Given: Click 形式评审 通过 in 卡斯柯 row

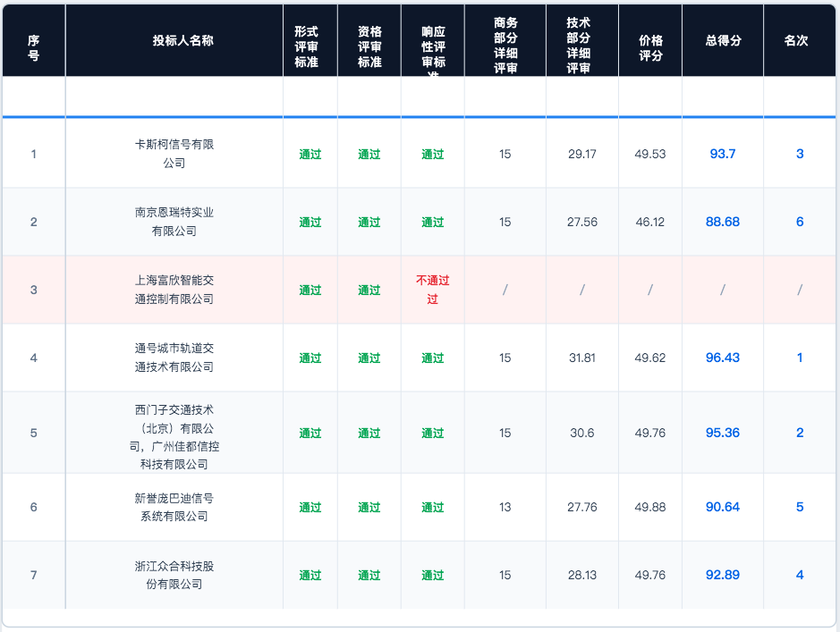Looking at the screenshot, I should tap(310, 155).
